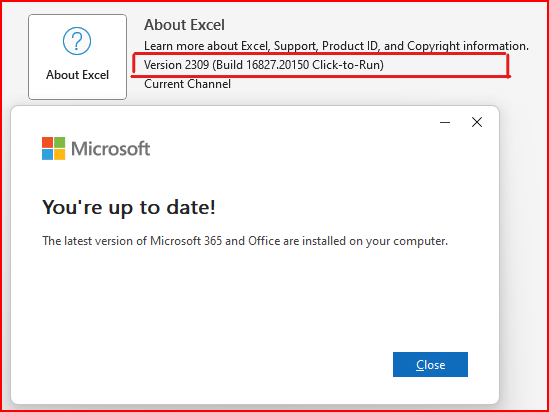Click the Current Channel label
Screen dimensions: 549x412
pos(187,84)
